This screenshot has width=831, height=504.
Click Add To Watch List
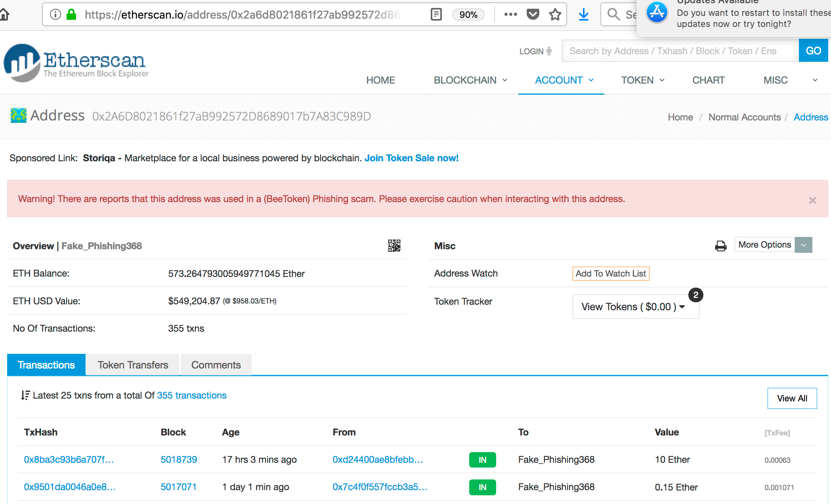[x=611, y=273]
